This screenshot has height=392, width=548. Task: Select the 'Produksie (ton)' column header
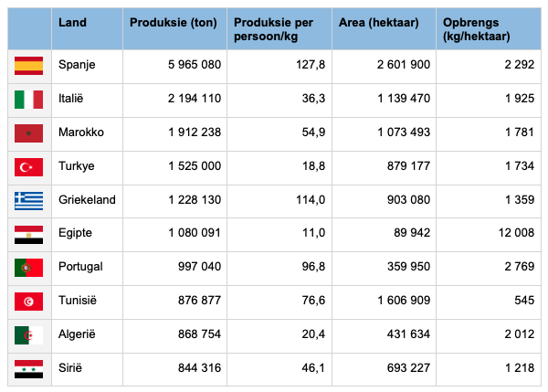coord(173,21)
